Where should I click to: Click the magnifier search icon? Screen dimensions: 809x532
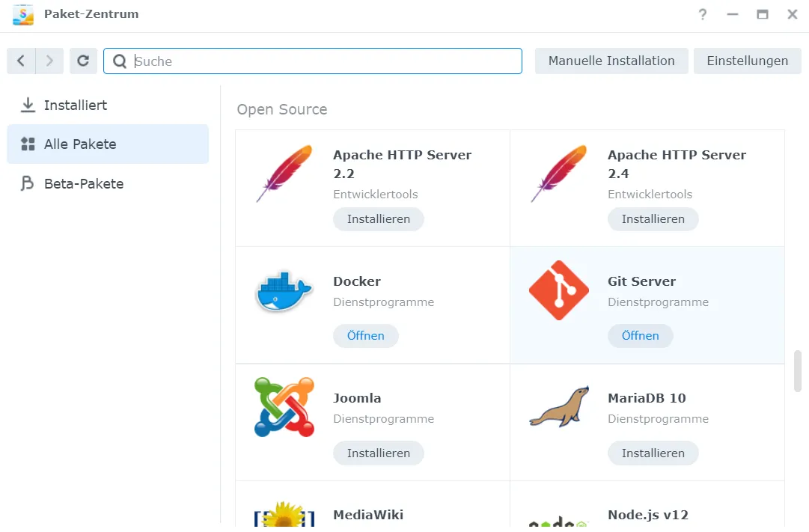120,61
